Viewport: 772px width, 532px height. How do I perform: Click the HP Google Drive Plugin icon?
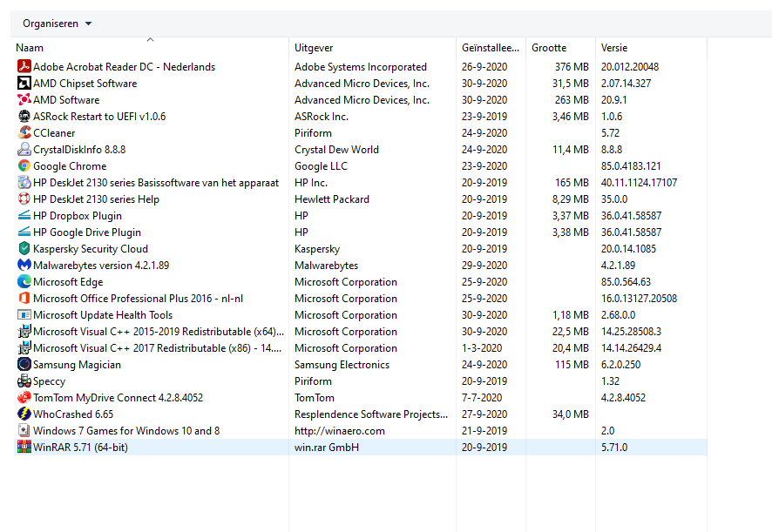[24, 232]
